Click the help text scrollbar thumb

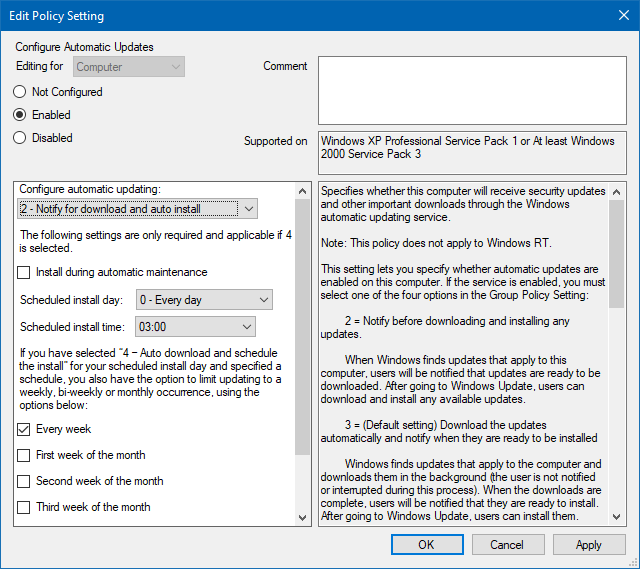click(617, 253)
